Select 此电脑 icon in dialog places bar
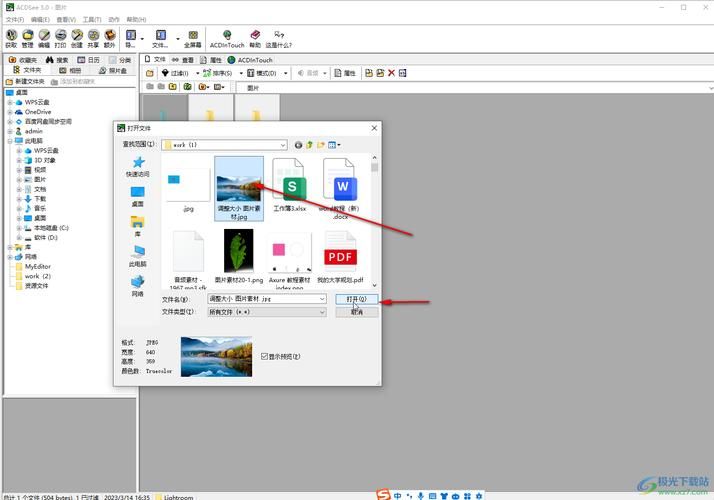The width and height of the screenshot is (714, 500). (x=138, y=255)
